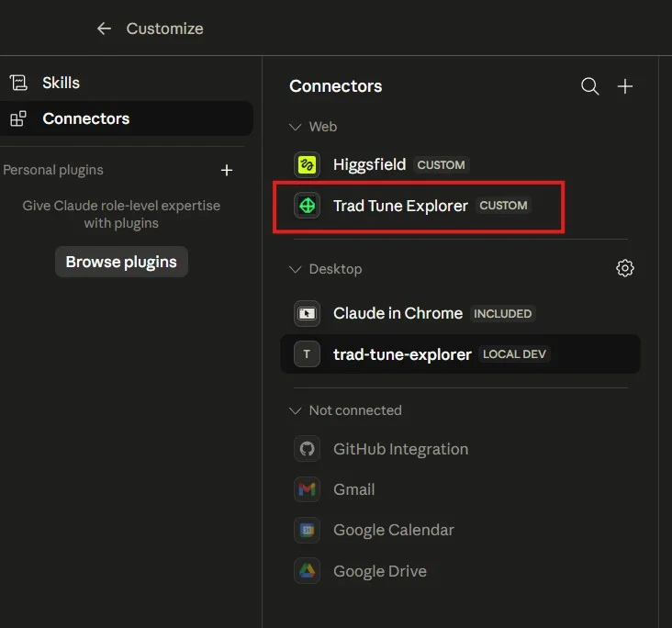Open Claude in Chrome connector
This screenshot has width=672, height=628.
click(x=460, y=313)
